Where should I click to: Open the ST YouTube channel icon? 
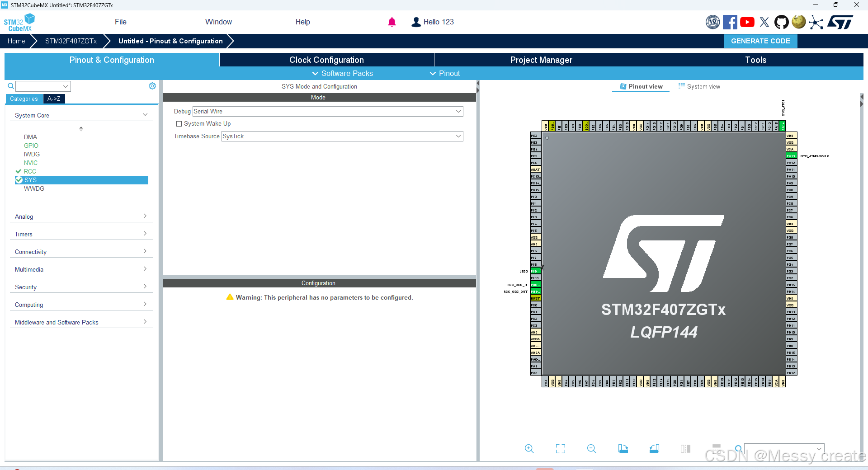click(x=747, y=22)
